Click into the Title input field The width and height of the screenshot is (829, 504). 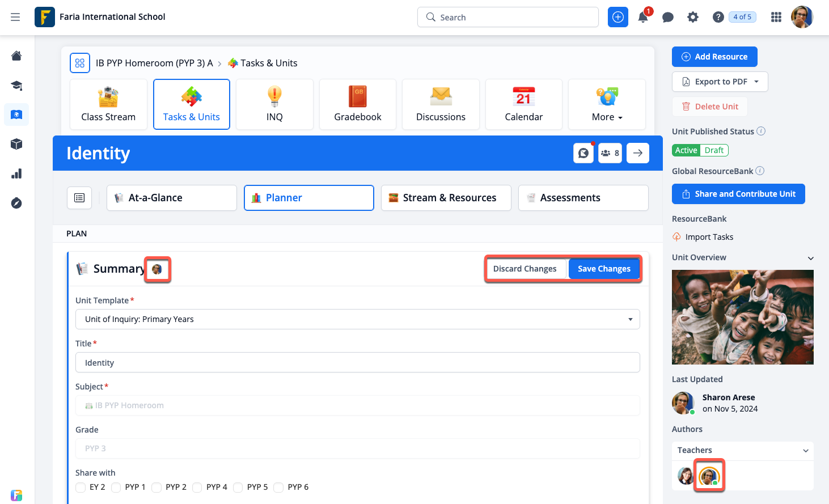[357, 363]
